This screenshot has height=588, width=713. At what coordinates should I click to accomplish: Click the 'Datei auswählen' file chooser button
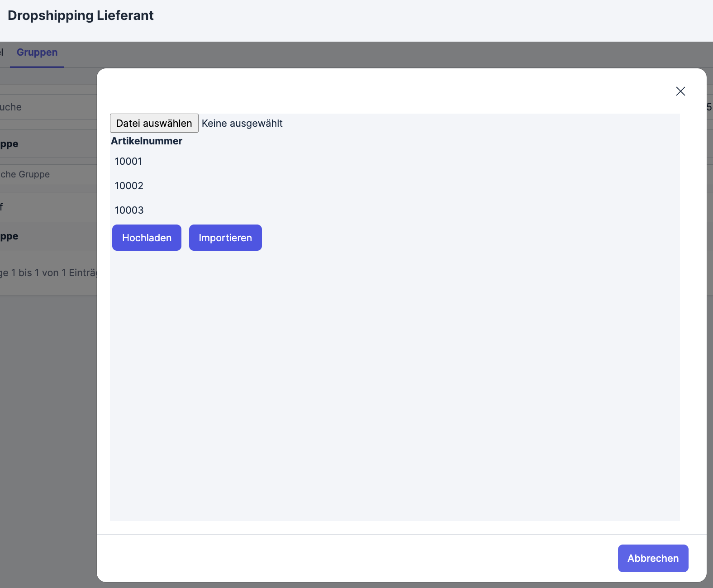[154, 123]
